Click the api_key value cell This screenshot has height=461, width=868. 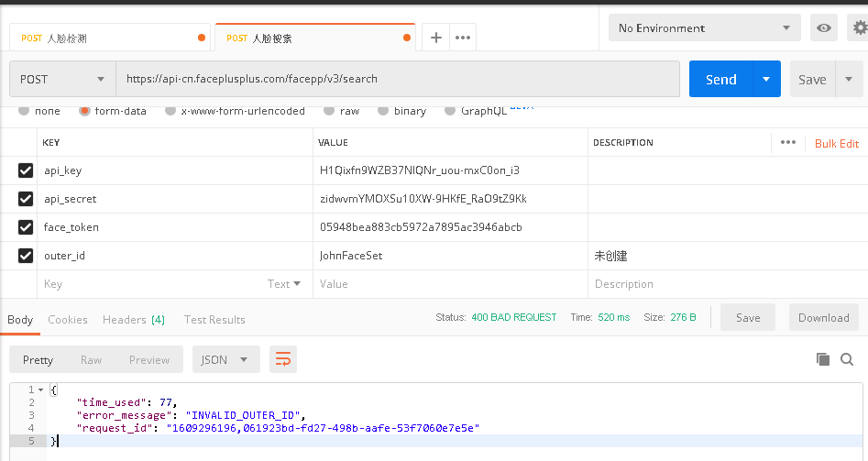pos(450,170)
